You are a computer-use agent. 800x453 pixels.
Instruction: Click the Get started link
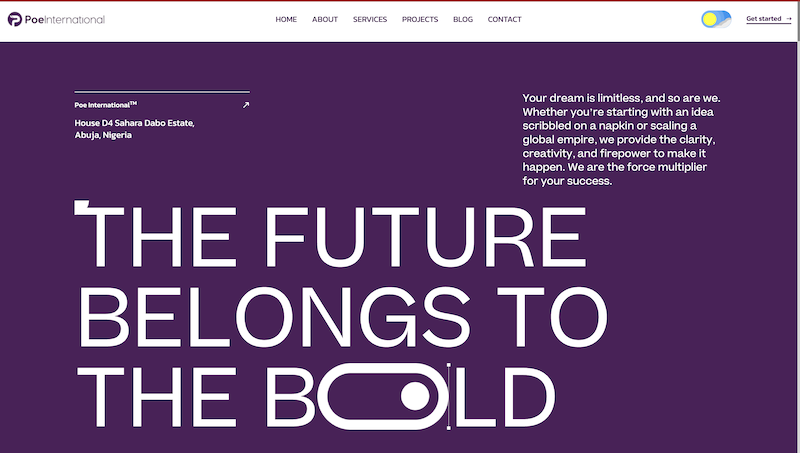click(769, 19)
